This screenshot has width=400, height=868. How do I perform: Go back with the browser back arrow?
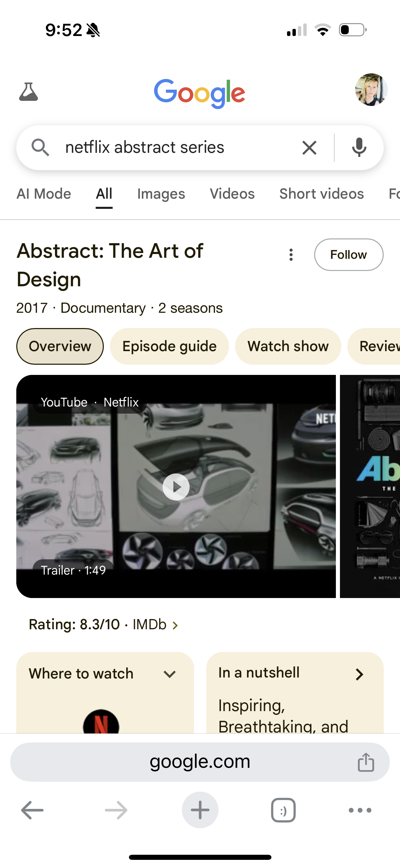point(32,810)
